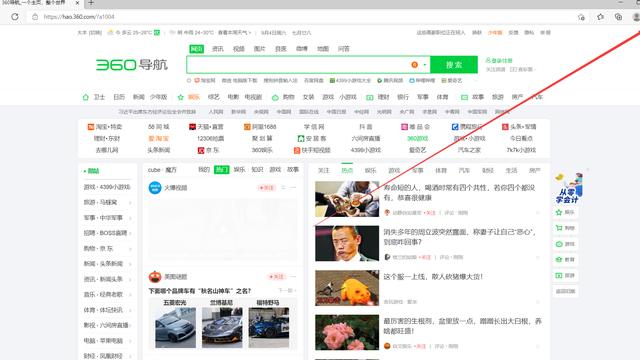Open the 查看本周天气 dropdown

[x=234, y=32]
